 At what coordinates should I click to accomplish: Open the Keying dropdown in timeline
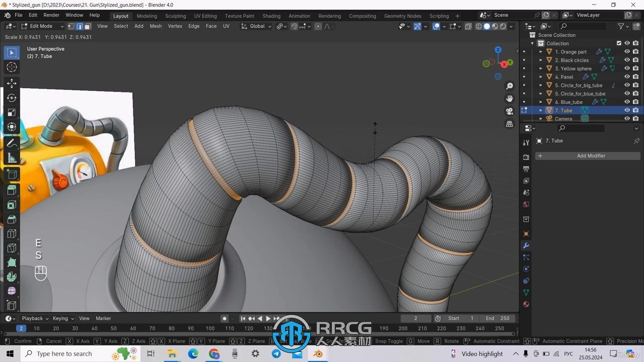[x=63, y=318]
